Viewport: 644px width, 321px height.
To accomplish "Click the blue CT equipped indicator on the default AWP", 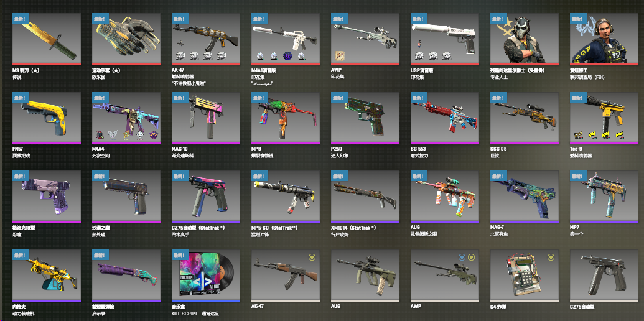I will tap(462, 258).
